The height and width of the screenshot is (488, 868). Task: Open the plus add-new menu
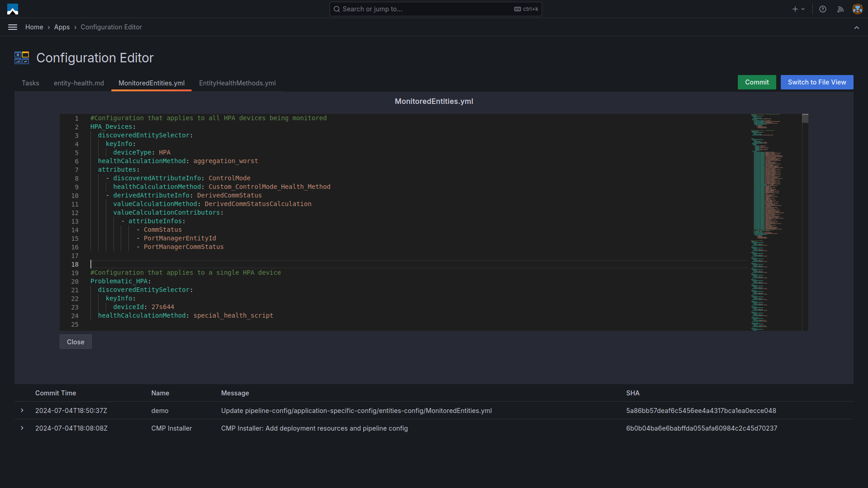(x=798, y=9)
